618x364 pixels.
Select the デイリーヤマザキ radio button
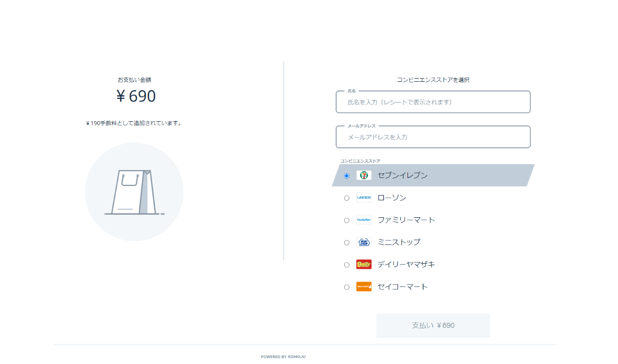(347, 265)
